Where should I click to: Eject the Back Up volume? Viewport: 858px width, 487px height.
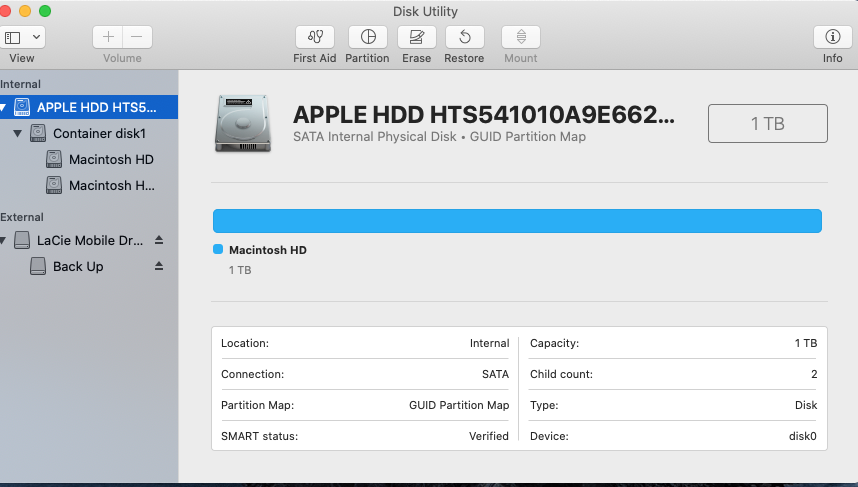(x=159, y=266)
